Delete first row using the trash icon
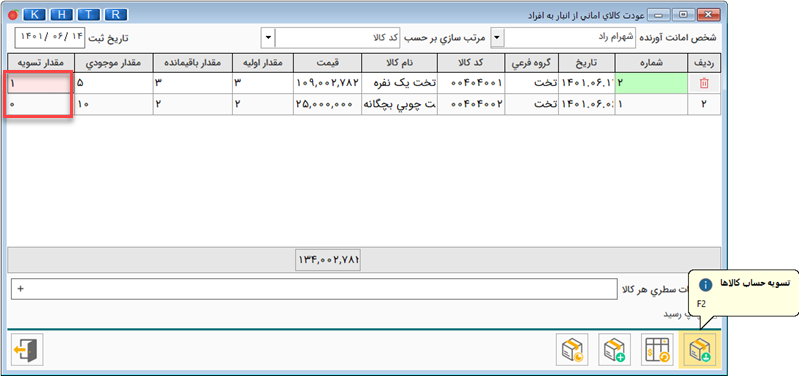The height and width of the screenshot is (376, 799). (704, 83)
